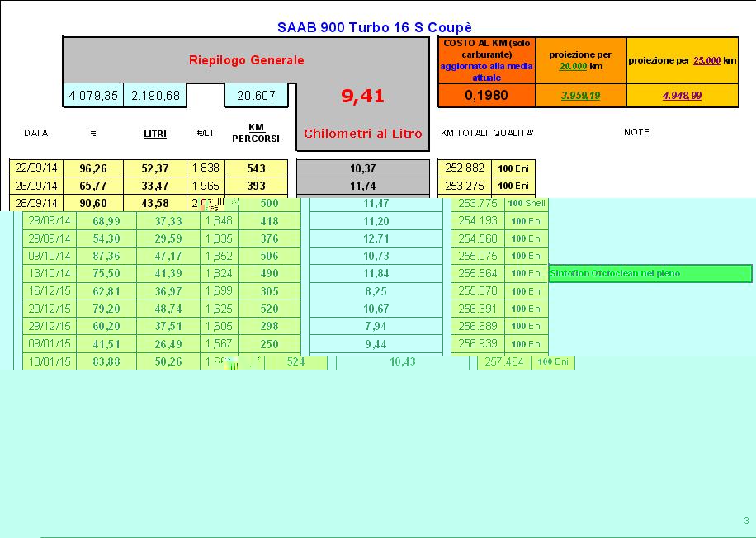The width and height of the screenshot is (756, 538).
Task: Click consumption cell 11,84
Action: pyautogui.click(x=376, y=273)
